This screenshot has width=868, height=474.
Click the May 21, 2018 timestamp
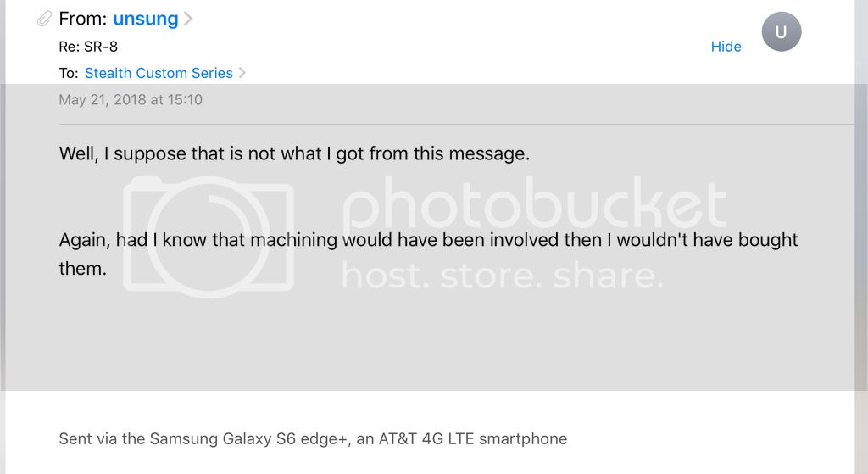pos(131,99)
